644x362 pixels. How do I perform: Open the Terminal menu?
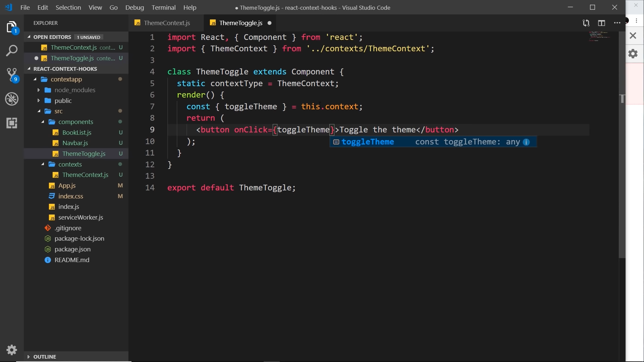[163, 7]
